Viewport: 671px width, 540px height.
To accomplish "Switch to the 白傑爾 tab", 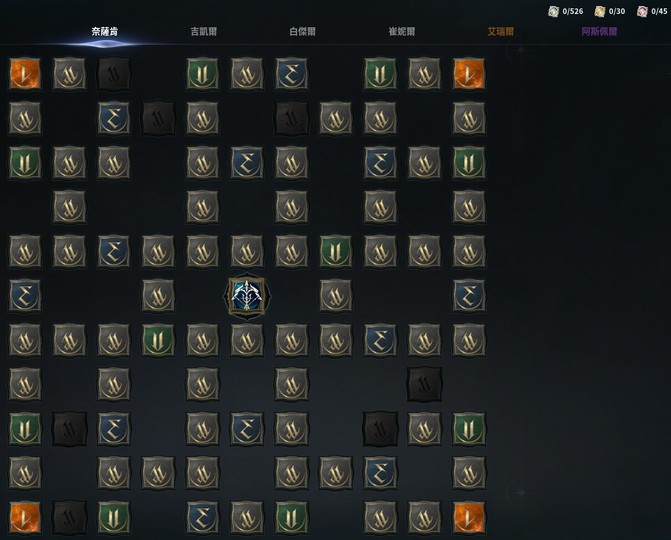I will pyautogui.click(x=303, y=32).
